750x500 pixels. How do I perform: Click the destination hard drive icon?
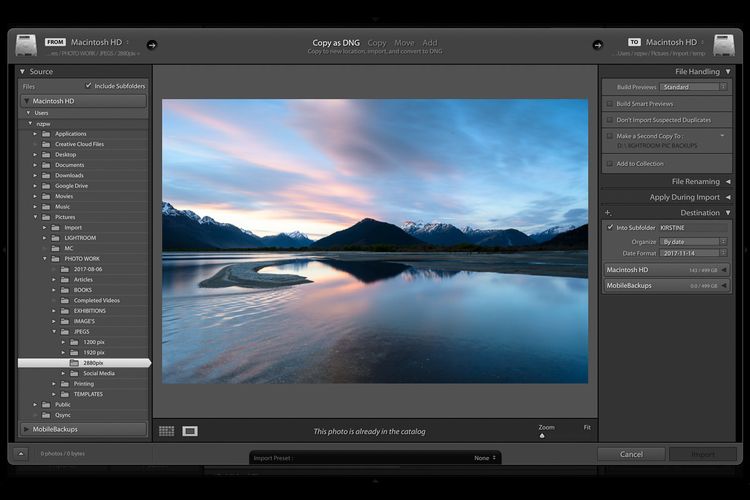click(x=723, y=46)
